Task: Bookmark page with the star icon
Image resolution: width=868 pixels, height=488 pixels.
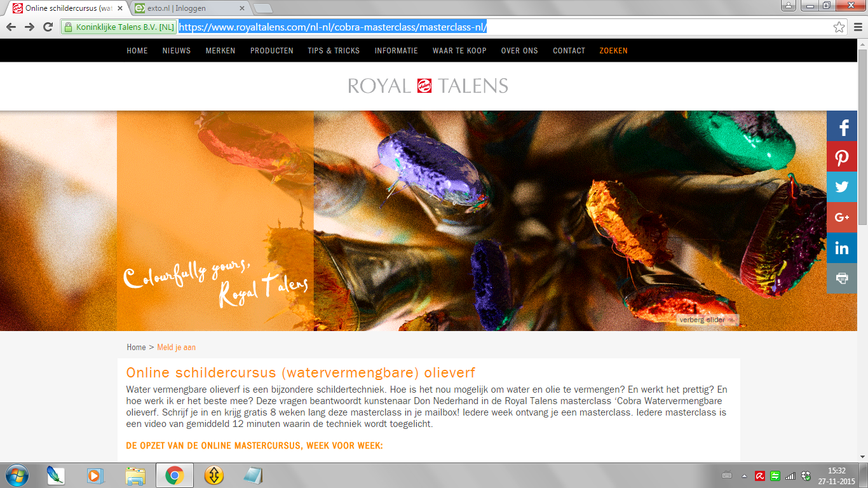Action: [x=839, y=27]
